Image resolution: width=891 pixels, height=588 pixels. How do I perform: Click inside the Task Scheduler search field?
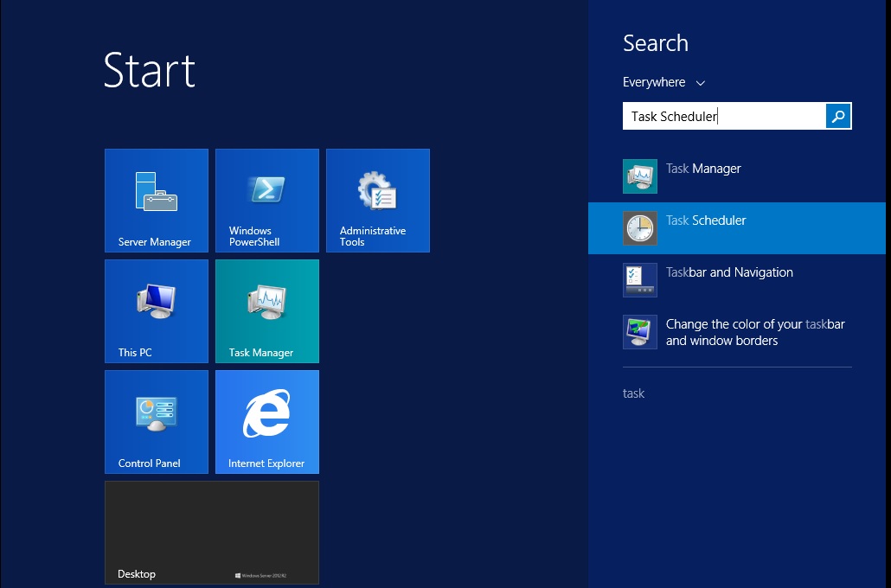click(x=725, y=117)
